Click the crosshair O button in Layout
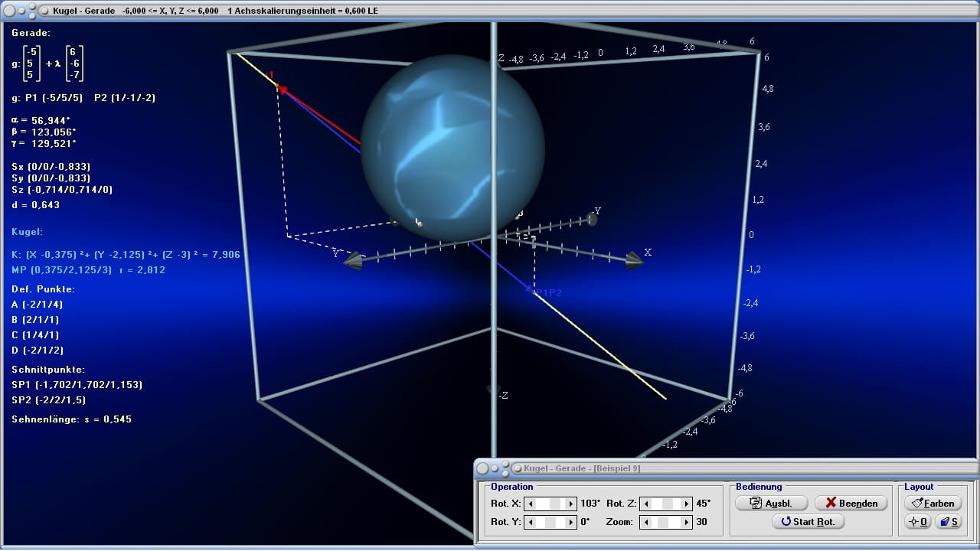 point(917,522)
